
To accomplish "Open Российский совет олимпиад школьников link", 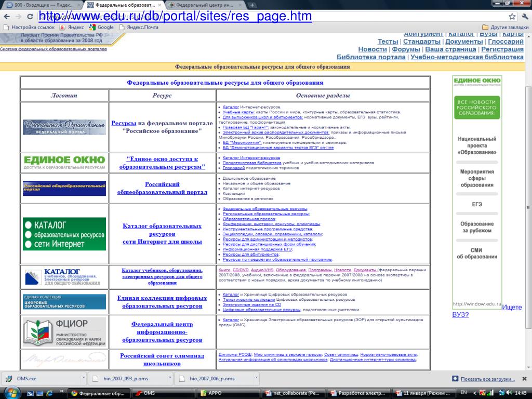I will pos(162,360).
